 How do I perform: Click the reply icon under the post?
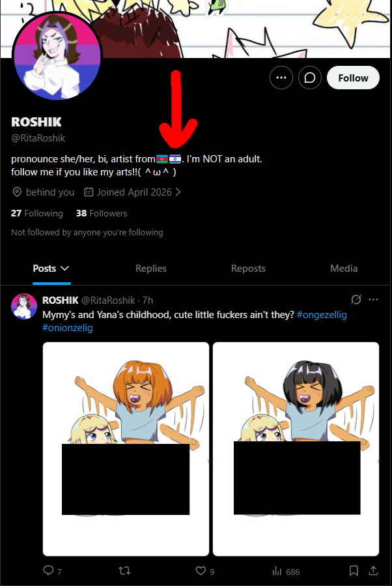click(x=49, y=570)
